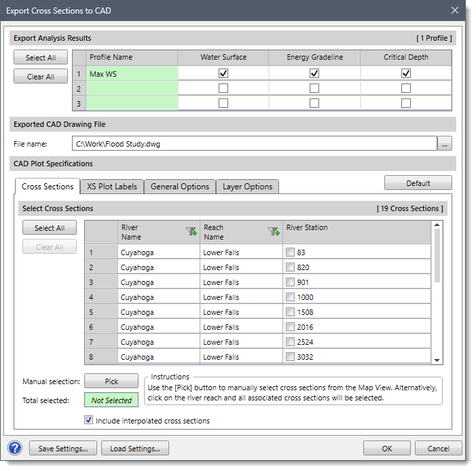This screenshot has width=476, height=471.
Task: Select river station 2016 checkbox
Action: (290, 327)
